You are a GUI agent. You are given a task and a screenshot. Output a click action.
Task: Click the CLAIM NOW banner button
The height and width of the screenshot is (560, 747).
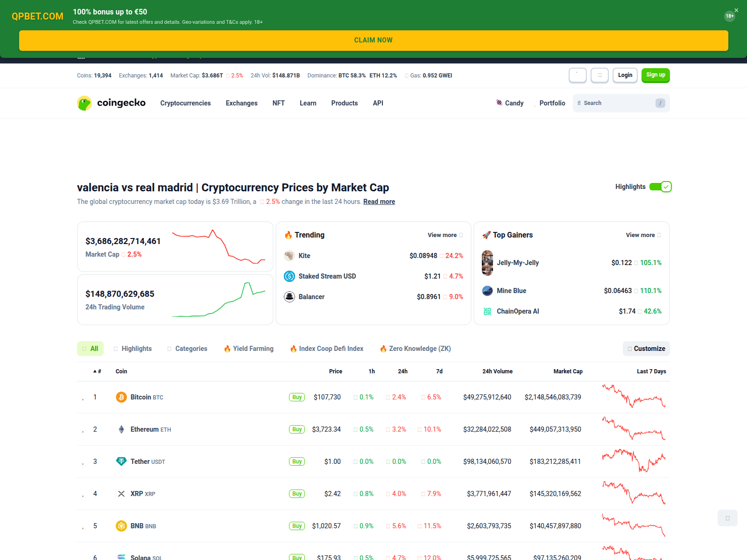click(x=373, y=41)
